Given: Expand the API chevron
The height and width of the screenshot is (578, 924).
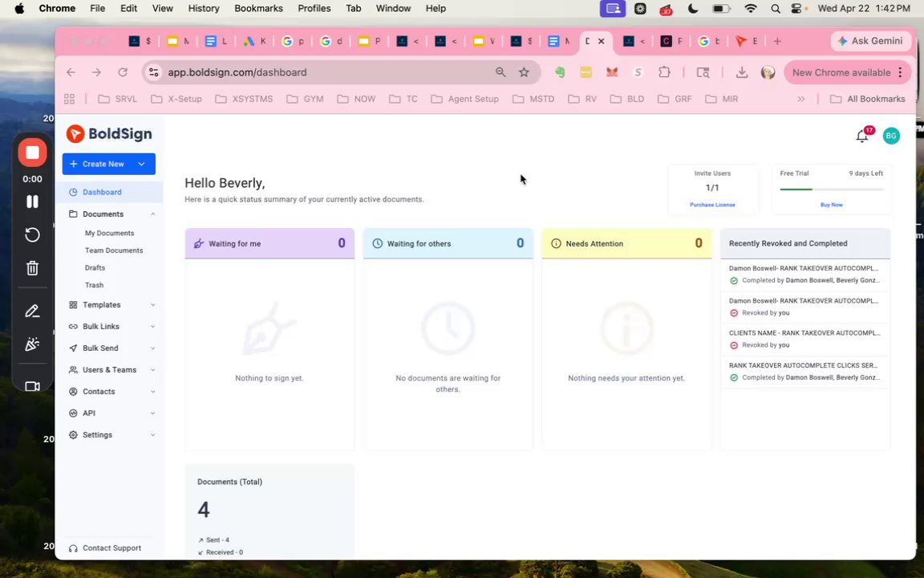Looking at the screenshot, I should click(x=152, y=413).
